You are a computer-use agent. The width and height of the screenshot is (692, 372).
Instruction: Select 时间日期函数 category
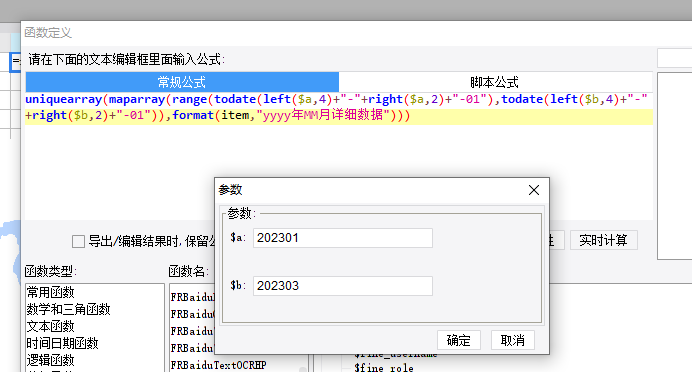click(x=62, y=343)
